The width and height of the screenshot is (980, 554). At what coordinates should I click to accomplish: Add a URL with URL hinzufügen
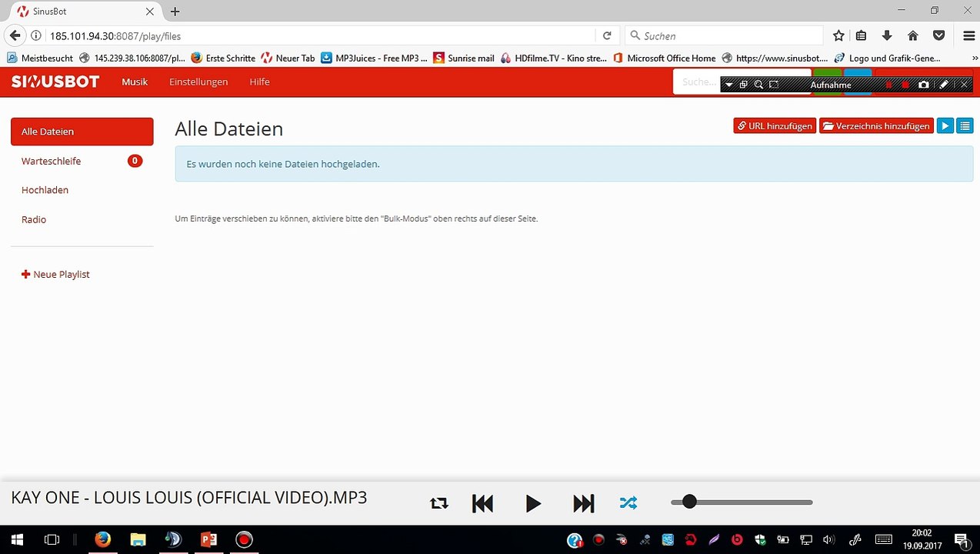click(x=775, y=126)
